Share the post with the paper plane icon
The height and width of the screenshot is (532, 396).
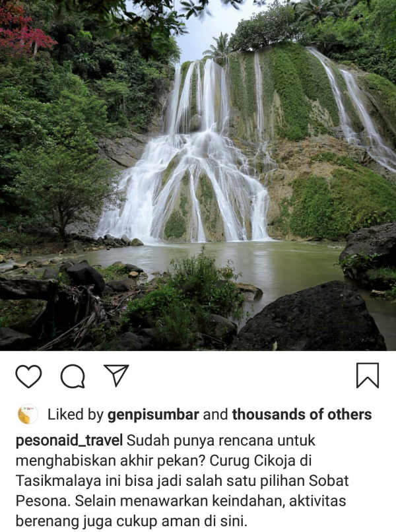pos(116,376)
